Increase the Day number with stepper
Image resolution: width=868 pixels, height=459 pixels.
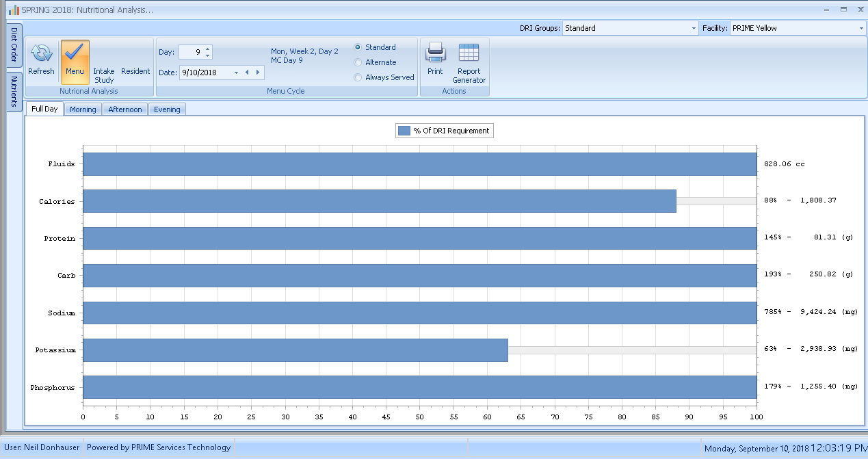pyautogui.click(x=208, y=49)
